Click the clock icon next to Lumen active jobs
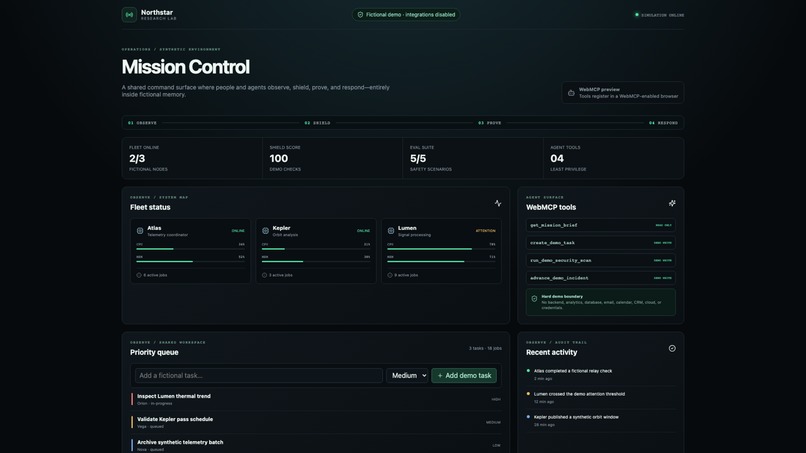The width and height of the screenshot is (806, 453). tap(390, 275)
